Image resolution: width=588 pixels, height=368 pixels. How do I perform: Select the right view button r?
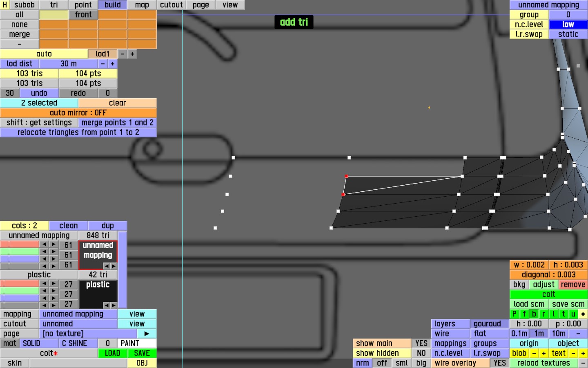(x=543, y=314)
